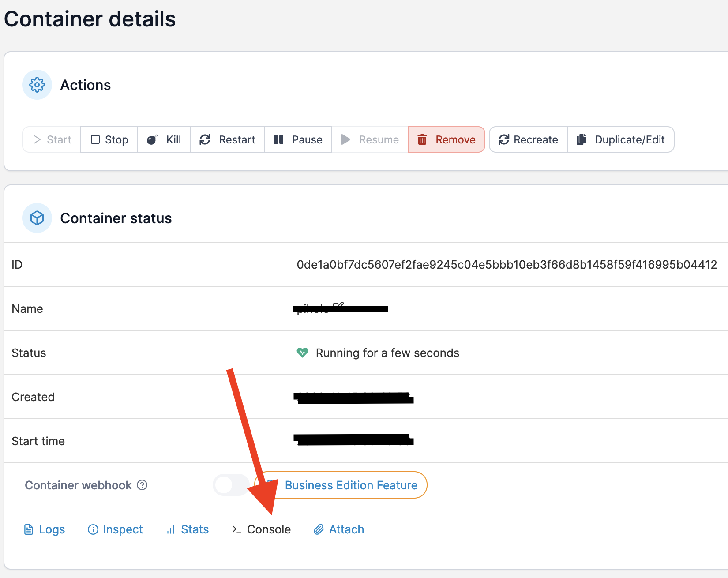Click the Container webhook help question mark
Image resolution: width=728 pixels, height=578 pixels.
pyautogui.click(x=142, y=485)
